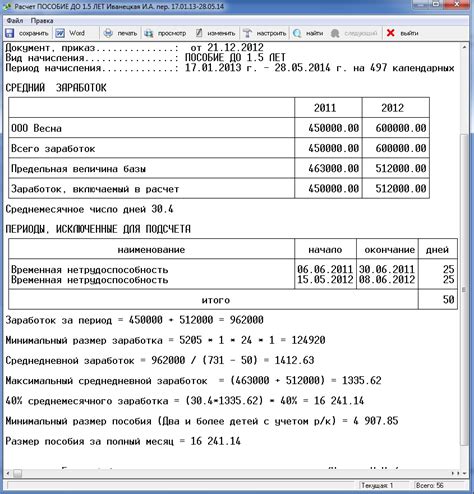Click the magnifier icon for найти
This screenshot has height=494, width=474.
[x=297, y=33]
